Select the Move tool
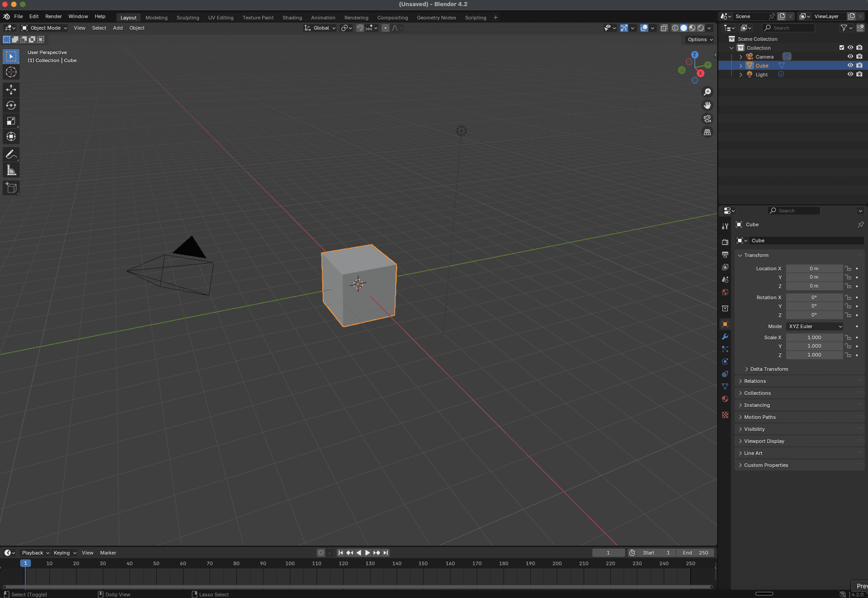 pyautogui.click(x=11, y=89)
